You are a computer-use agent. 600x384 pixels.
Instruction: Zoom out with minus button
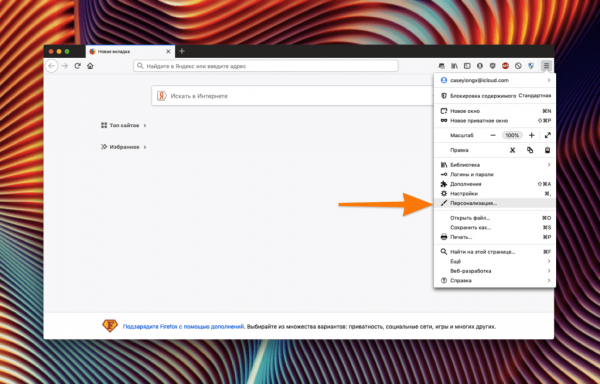(493, 135)
